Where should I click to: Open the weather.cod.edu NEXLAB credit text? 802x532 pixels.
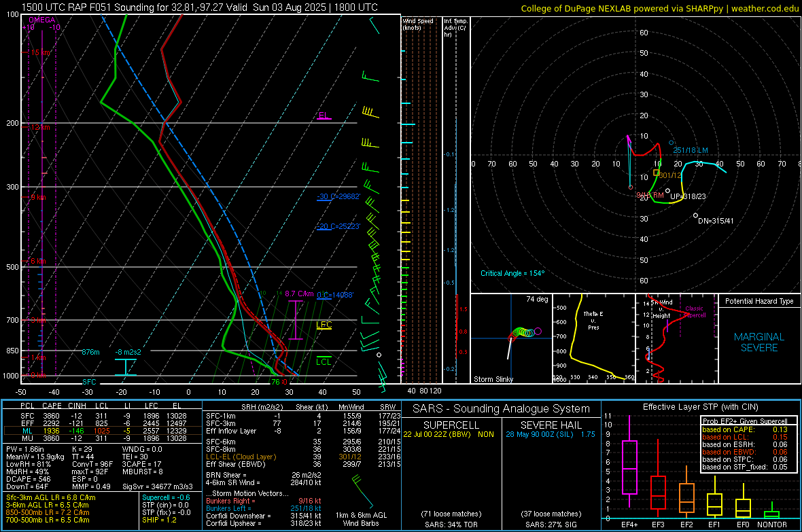coord(659,8)
